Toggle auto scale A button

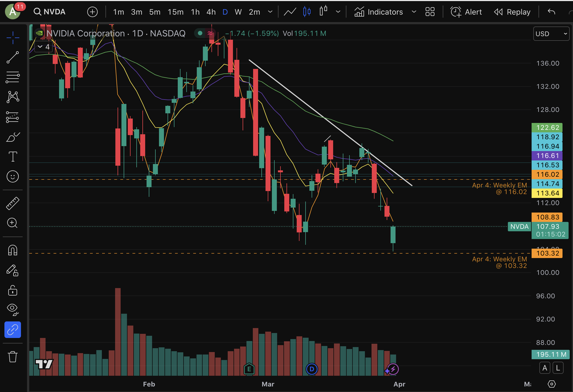(x=545, y=368)
